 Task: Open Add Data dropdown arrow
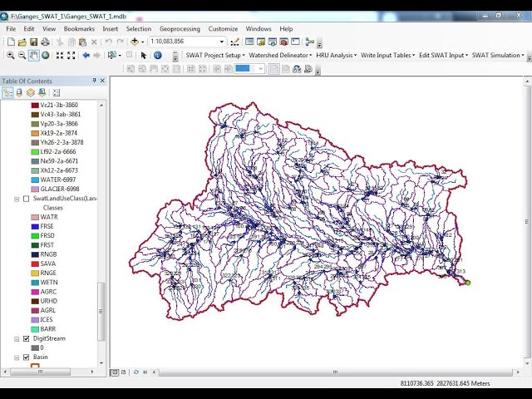pyautogui.click(x=142, y=42)
